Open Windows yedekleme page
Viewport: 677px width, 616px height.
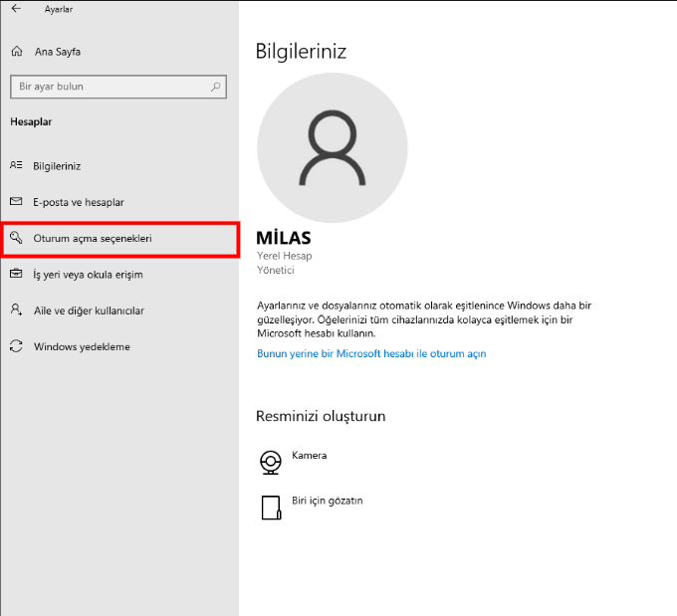click(82, 346)
